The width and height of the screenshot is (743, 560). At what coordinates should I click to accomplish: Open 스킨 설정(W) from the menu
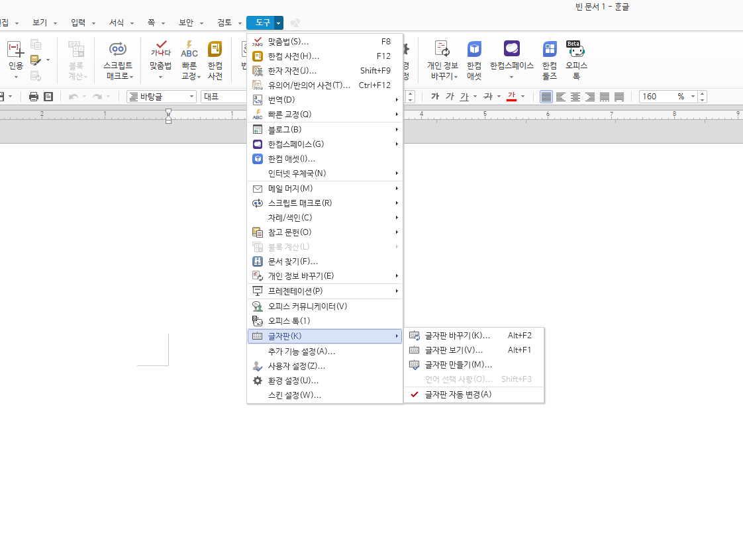tap(324, 395)
